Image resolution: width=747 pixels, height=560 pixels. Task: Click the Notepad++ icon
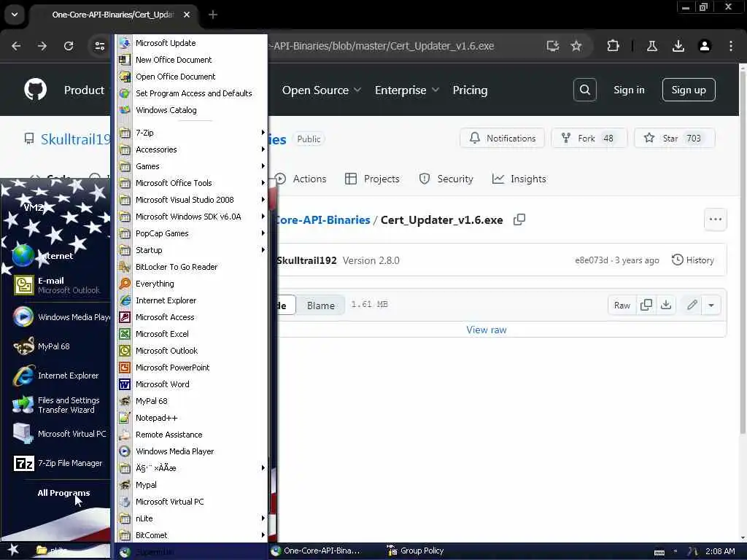pos(125,418)
